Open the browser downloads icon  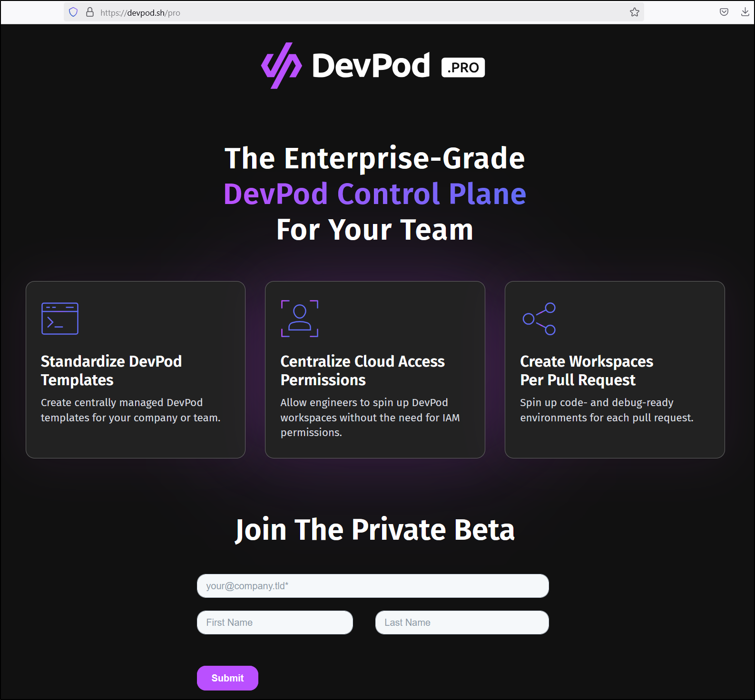745,12
